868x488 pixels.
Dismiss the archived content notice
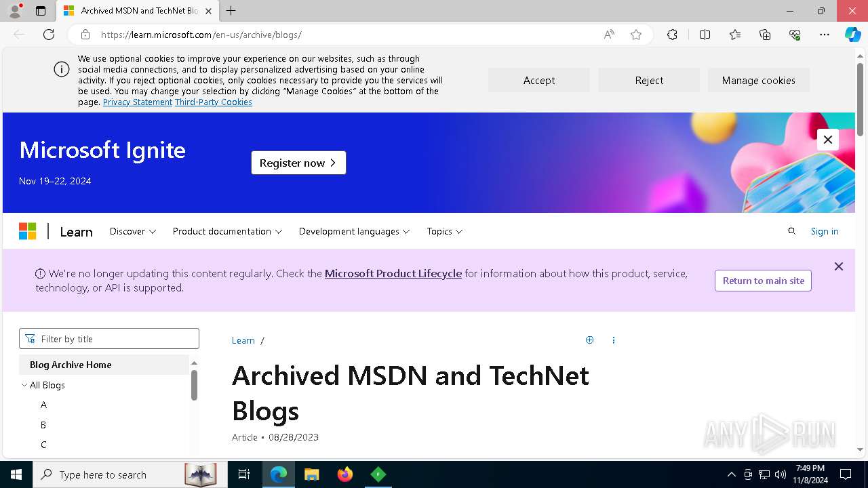(839, 266)
